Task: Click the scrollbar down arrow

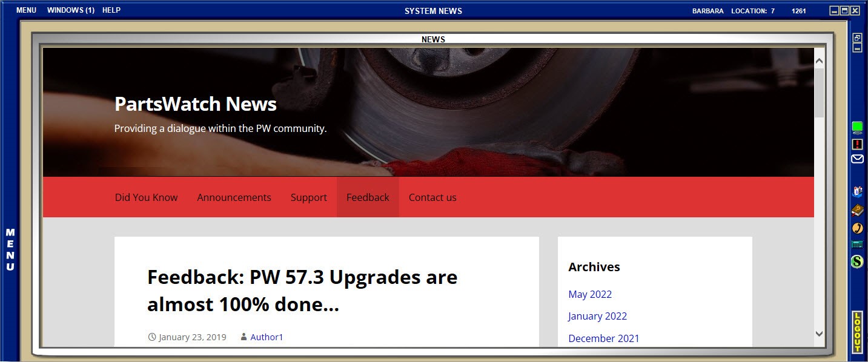Action: tap(819, 334)
